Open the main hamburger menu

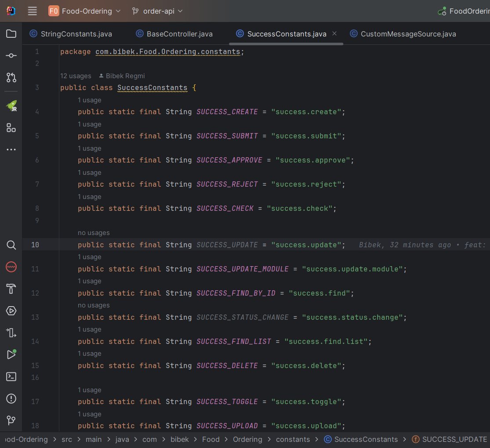coord(32,11)
